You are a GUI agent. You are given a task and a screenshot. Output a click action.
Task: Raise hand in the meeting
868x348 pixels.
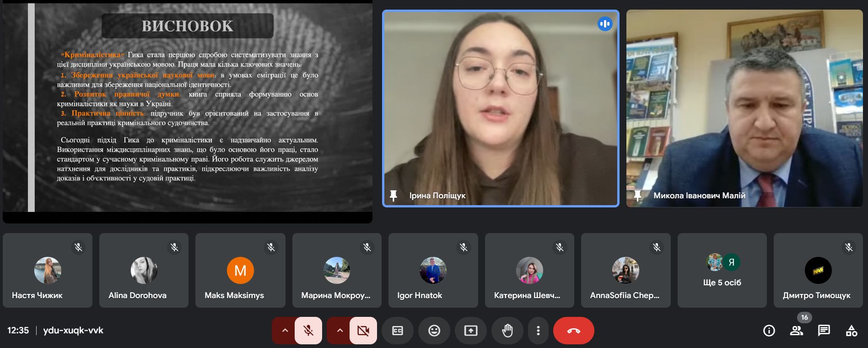(x=507, y=330)
